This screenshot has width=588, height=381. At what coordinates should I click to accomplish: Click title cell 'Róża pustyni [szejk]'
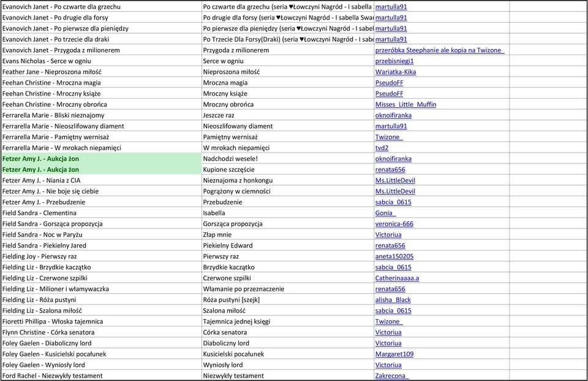pos(288,300)
